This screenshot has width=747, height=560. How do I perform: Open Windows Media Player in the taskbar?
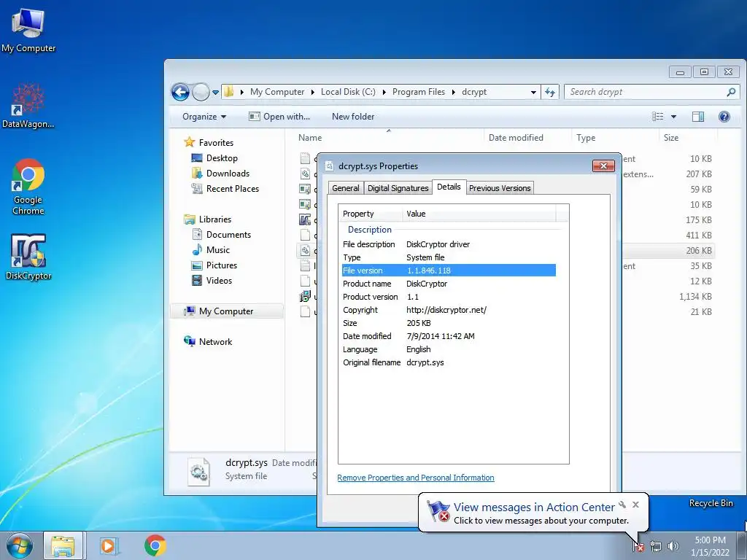109,545
